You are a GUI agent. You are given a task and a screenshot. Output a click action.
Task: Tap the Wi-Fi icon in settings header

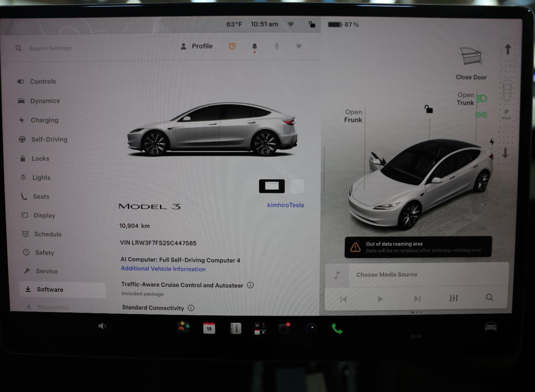298,46
